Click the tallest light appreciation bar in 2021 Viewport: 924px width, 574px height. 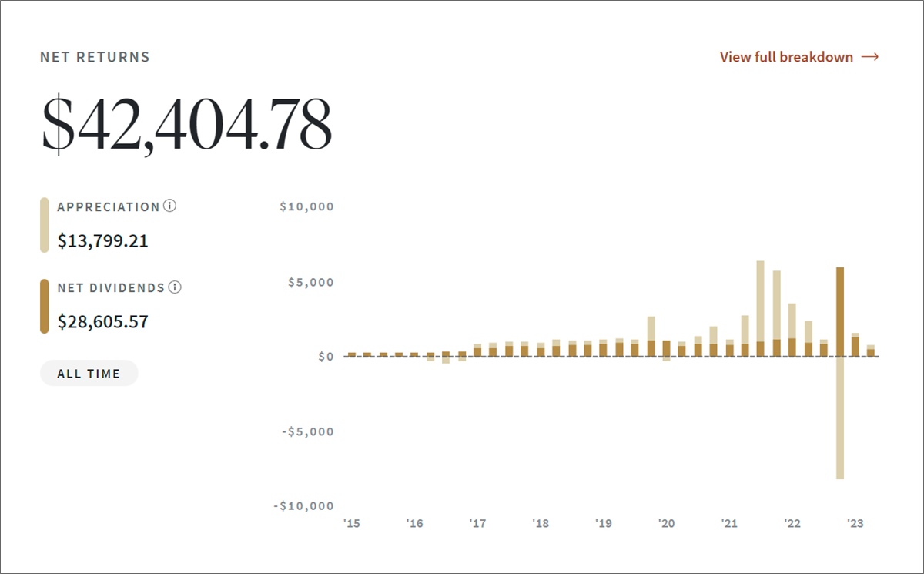(x=760, y=300)
